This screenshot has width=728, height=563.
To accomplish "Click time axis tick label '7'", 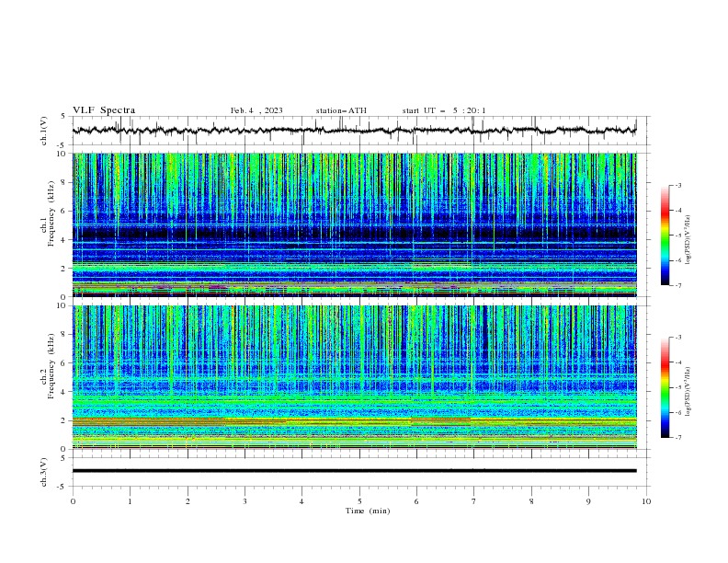I will (474, 501).
